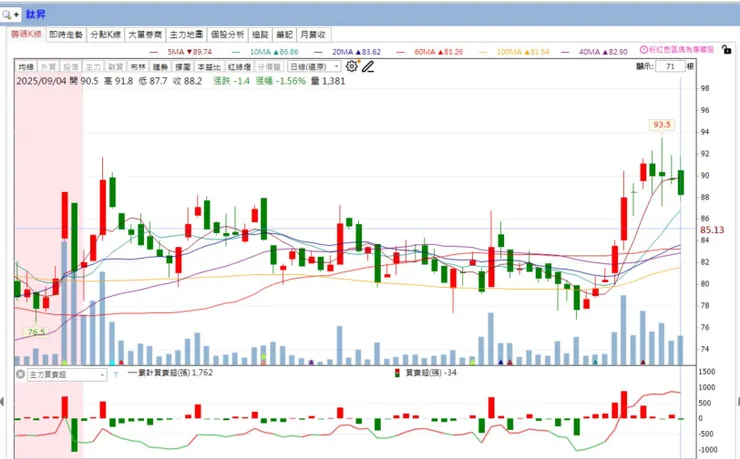Click the 100MA 81.54 legend entry
This screenshot has width=740, height=459.
[514, 52]
